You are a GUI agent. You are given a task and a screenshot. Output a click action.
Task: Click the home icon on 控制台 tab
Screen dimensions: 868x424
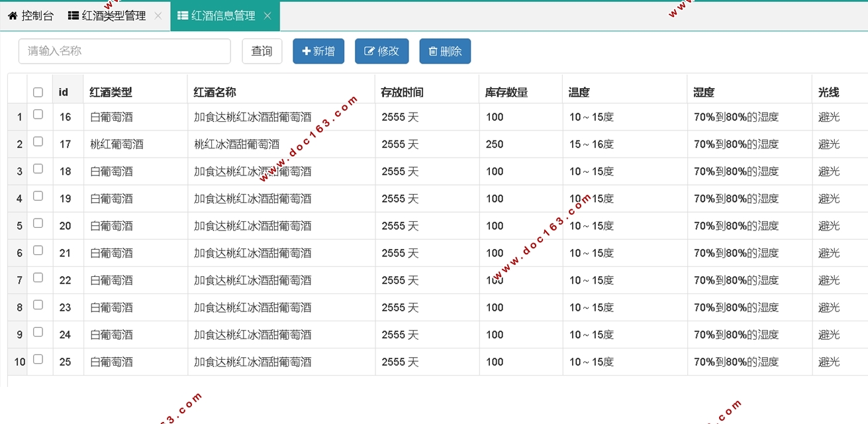[13, 16]
